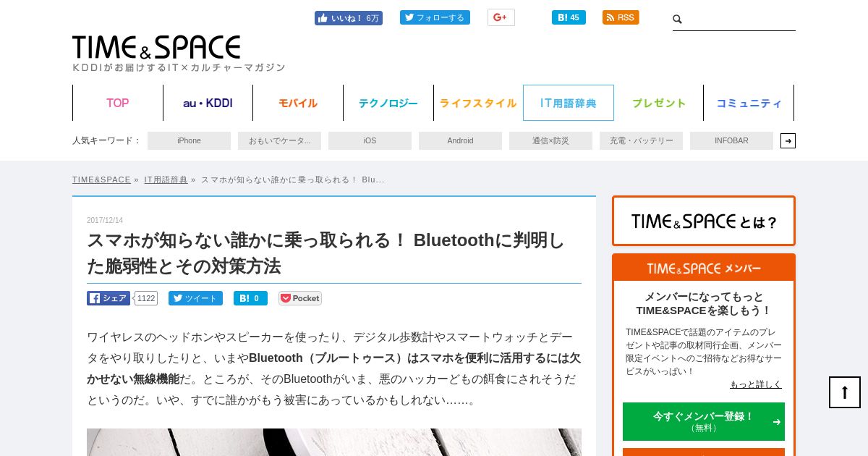Bookmark article with Hatena B! 0 button
This screenshot has height=456, width=868.
[x=250, y=298]
